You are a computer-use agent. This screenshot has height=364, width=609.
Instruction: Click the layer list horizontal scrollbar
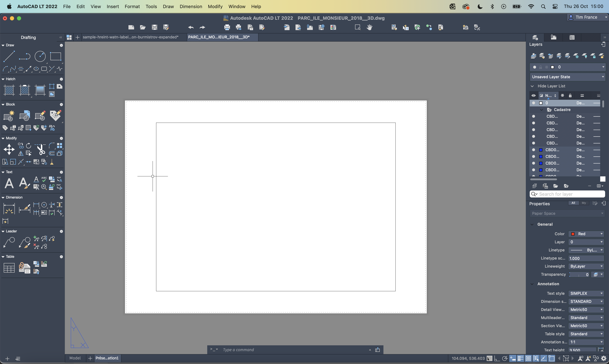click(543, 179)
